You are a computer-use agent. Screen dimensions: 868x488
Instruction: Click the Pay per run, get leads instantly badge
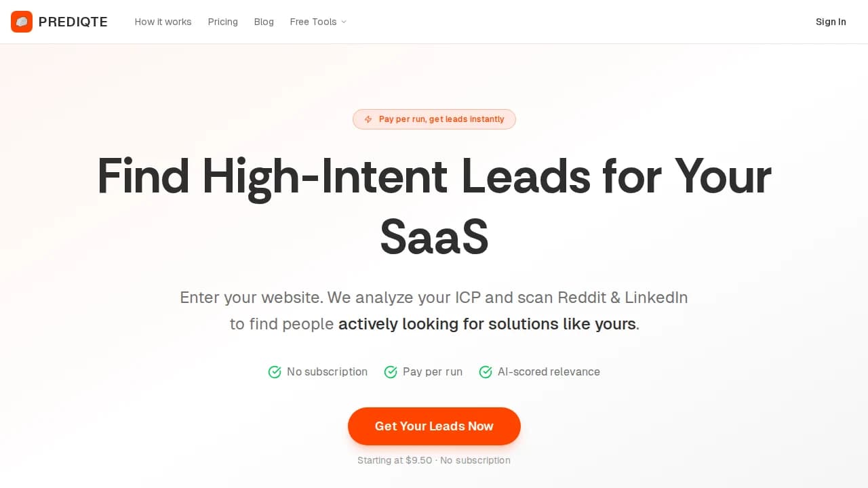tap(434, 119)
